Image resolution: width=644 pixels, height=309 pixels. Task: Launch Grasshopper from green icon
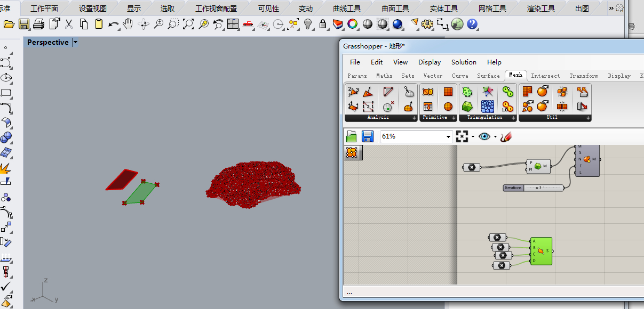[x=457, y=24]
